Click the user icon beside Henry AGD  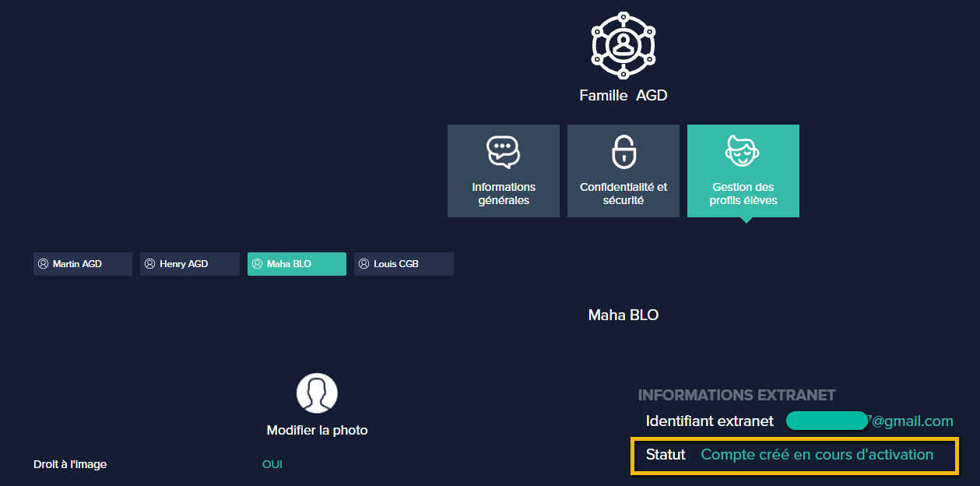(x=150, y=264)
